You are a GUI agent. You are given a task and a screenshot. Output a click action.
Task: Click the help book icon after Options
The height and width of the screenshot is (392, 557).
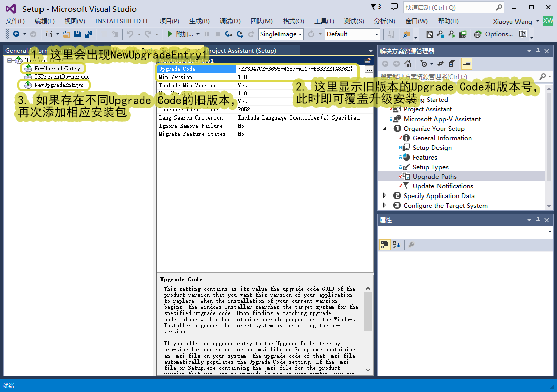point(523,34)
